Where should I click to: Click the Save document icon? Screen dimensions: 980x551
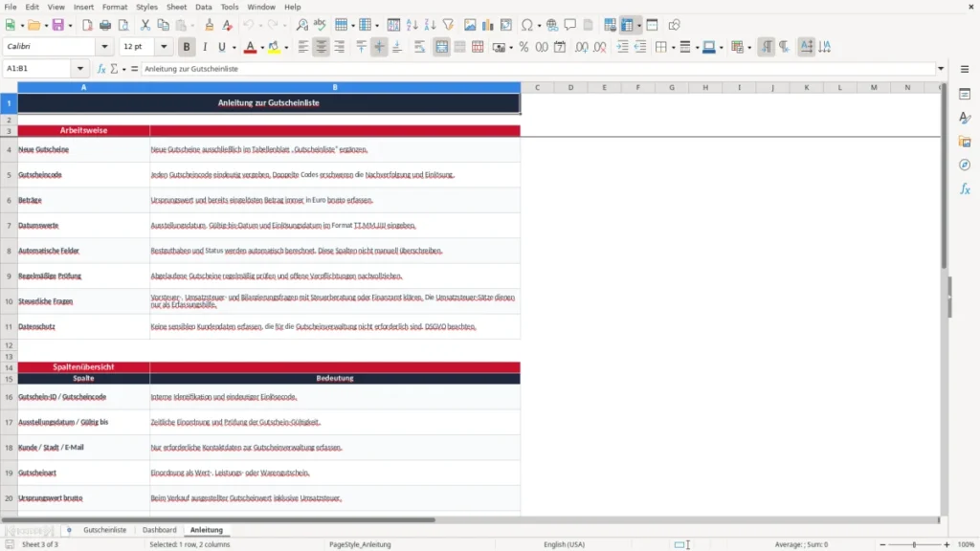[x=58, y=25]
